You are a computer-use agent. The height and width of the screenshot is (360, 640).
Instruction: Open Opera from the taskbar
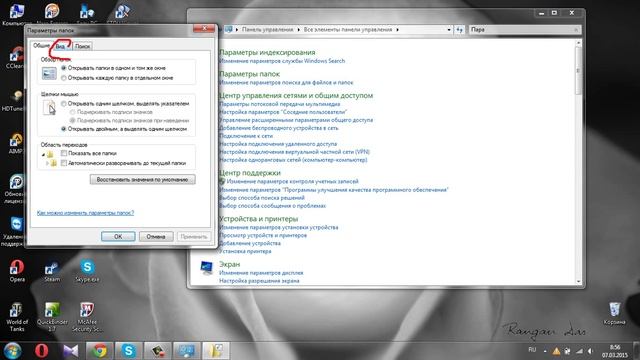(x=41, y=351)
